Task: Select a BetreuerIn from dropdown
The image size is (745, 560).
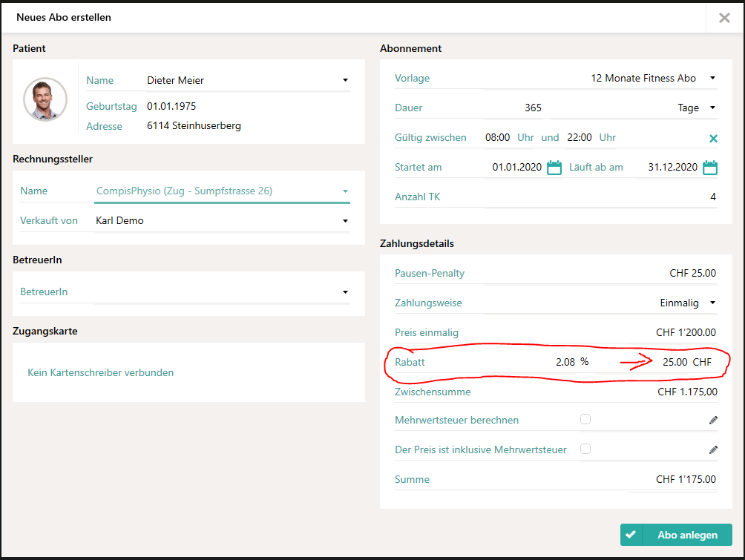Action: coord(222,291)
